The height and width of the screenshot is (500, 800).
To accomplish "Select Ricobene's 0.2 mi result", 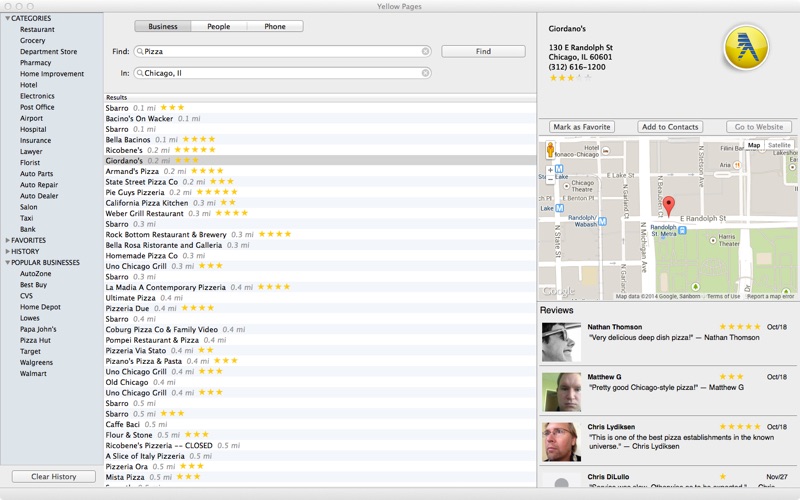I will tap(320, 150).
